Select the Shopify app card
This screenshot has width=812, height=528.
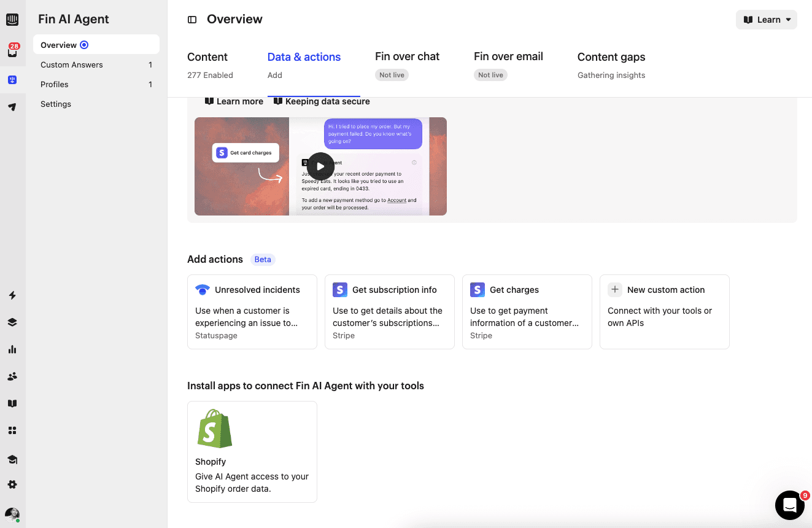(x=252, y=451)
